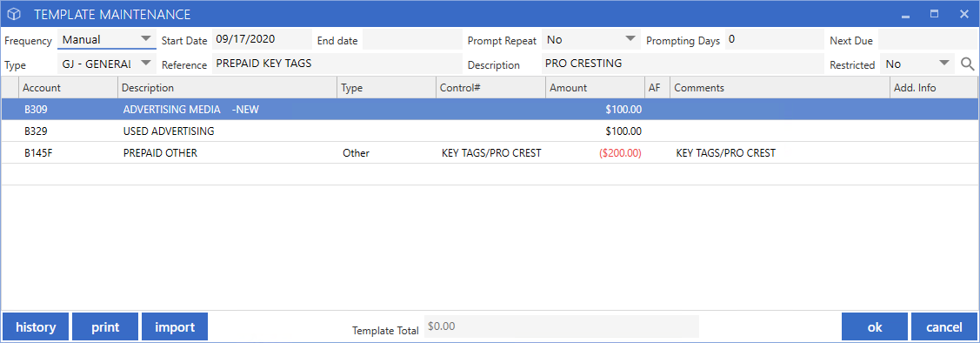Click the cancel button
This screenshot has height=343, width=980.
coord(943,326)
